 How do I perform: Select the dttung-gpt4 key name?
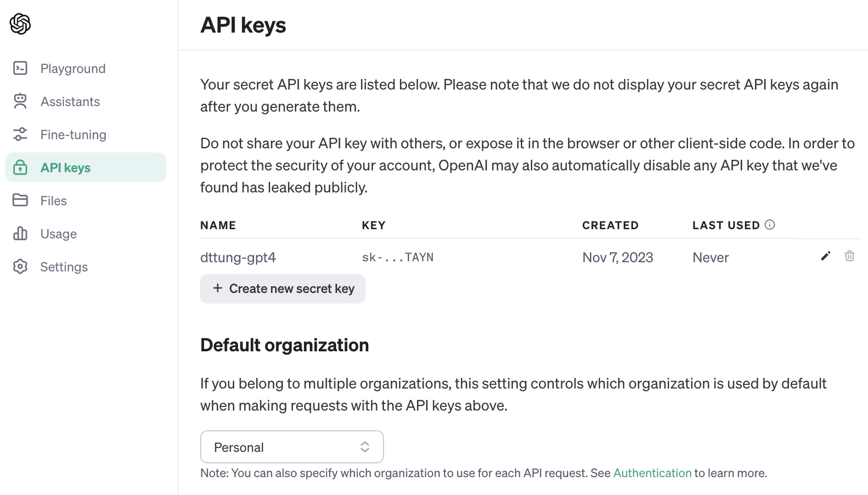pos(238,257)
